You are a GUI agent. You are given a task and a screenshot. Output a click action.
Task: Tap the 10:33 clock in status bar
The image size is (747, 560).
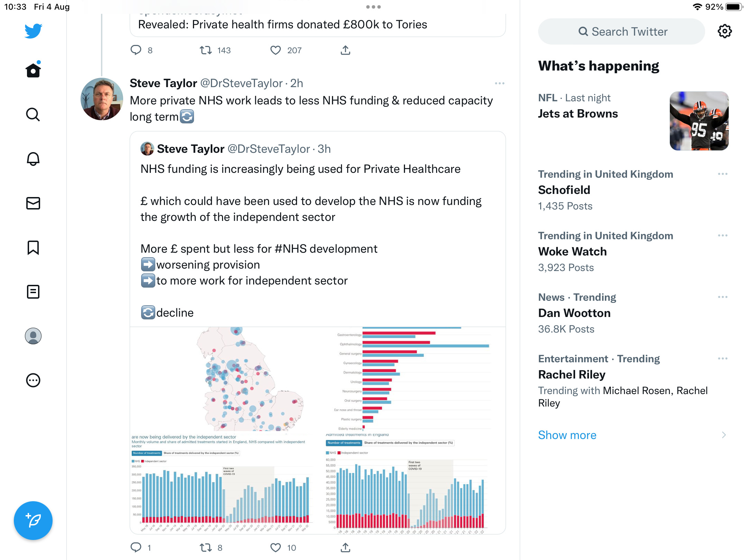click(x=15, y=7)
